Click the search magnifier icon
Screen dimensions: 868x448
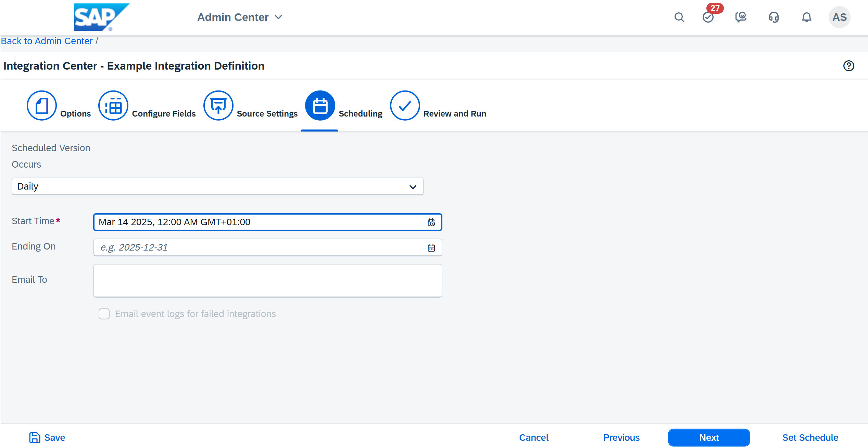[679, 17]
